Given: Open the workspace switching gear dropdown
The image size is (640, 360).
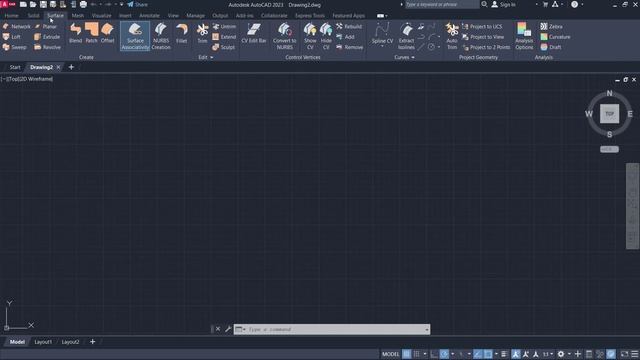Looking at the screenshot, I should pyautogui.click(x=569, y=354).
